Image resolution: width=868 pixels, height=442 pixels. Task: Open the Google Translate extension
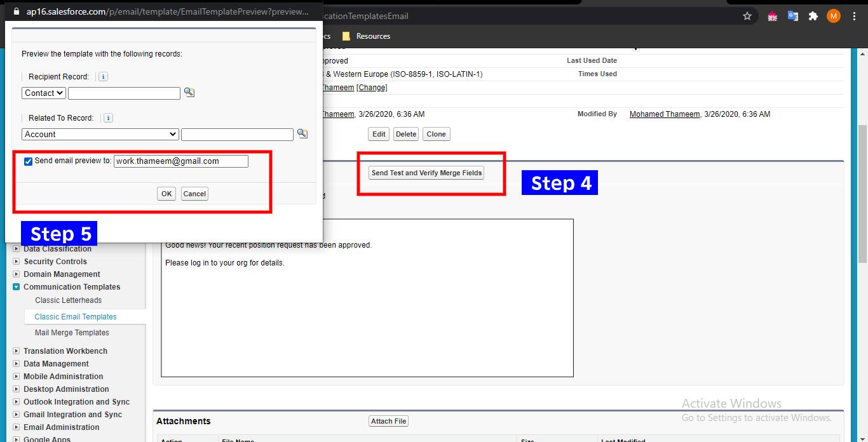(x=792, y=16)
